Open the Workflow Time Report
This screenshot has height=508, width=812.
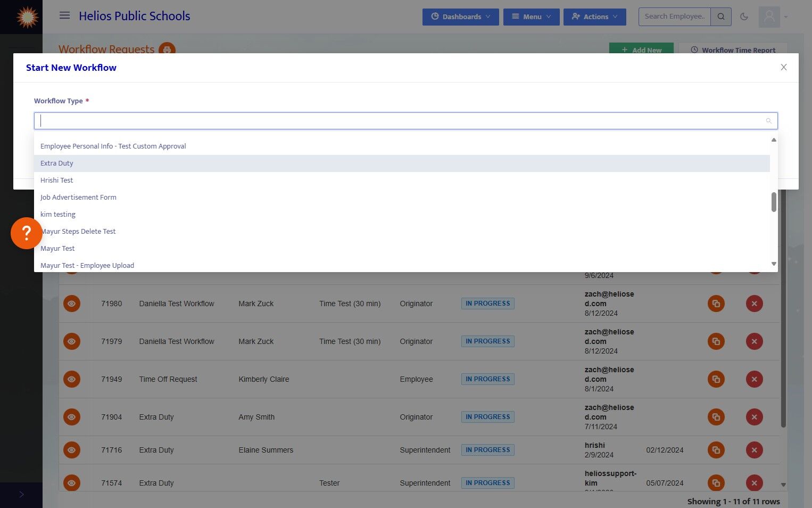coord(733,48)
